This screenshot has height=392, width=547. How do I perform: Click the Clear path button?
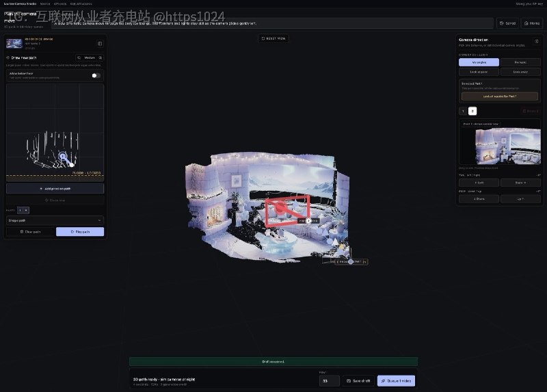coord(31,232)
